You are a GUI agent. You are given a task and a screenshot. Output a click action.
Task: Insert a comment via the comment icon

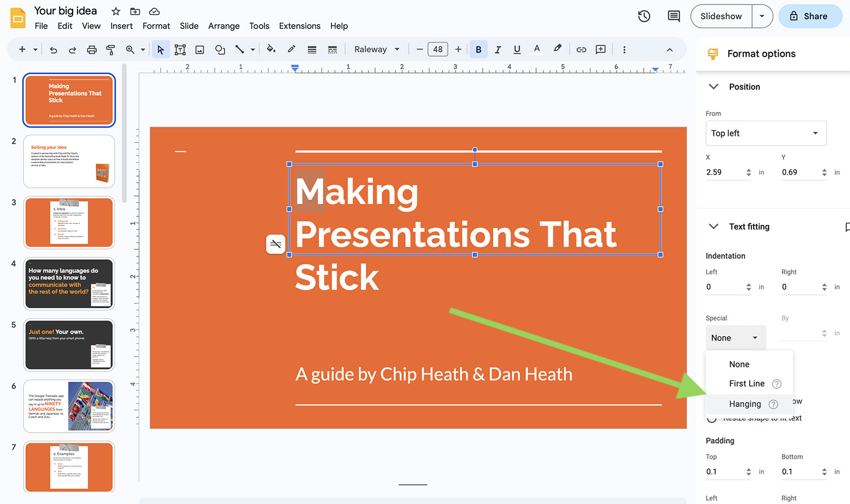tap(601, 49)
